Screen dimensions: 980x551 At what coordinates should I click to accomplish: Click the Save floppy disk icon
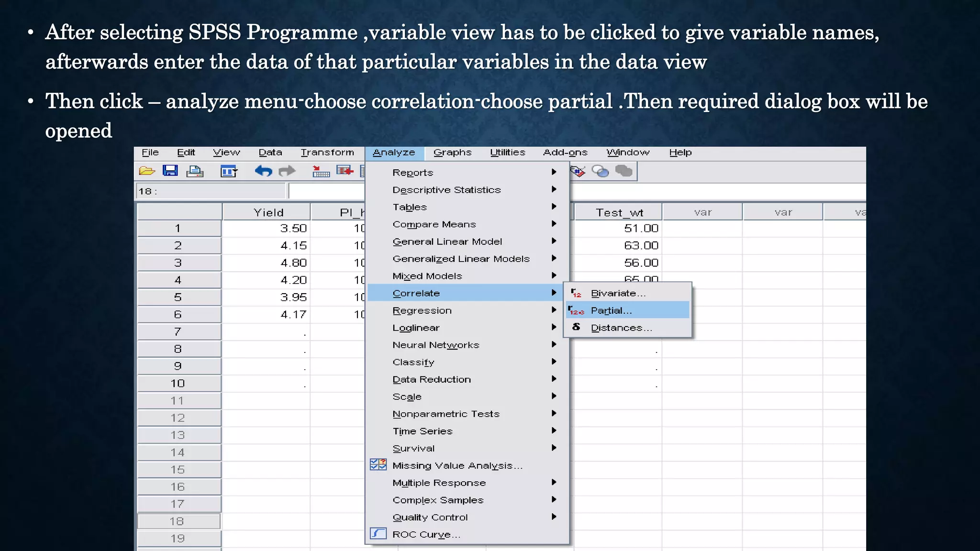(170, 171)
